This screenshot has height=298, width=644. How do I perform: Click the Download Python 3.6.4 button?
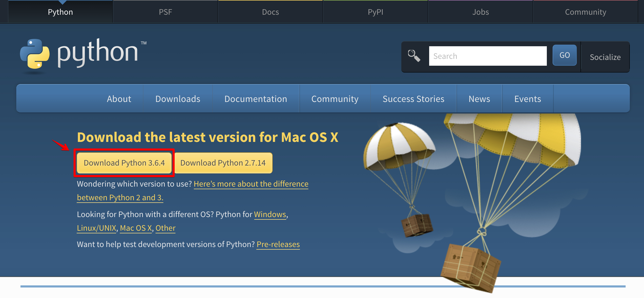[124, 163]
